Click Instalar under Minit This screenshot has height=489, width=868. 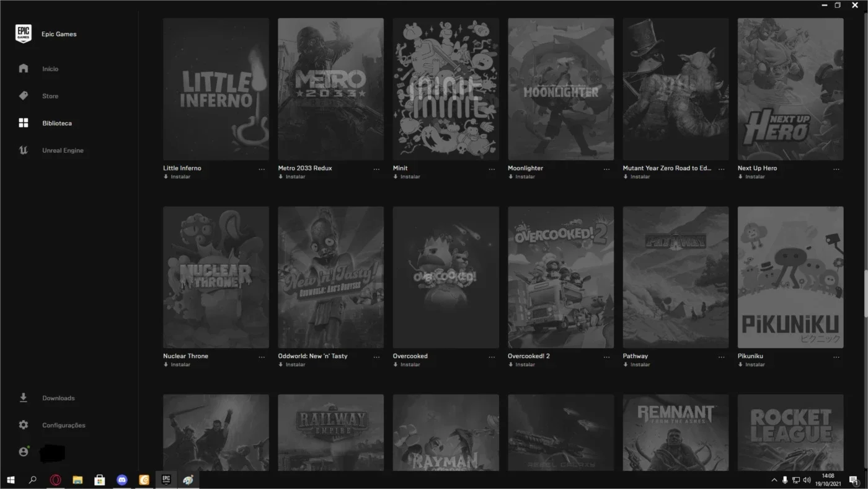pyautogui.click(x=407, y=177)
